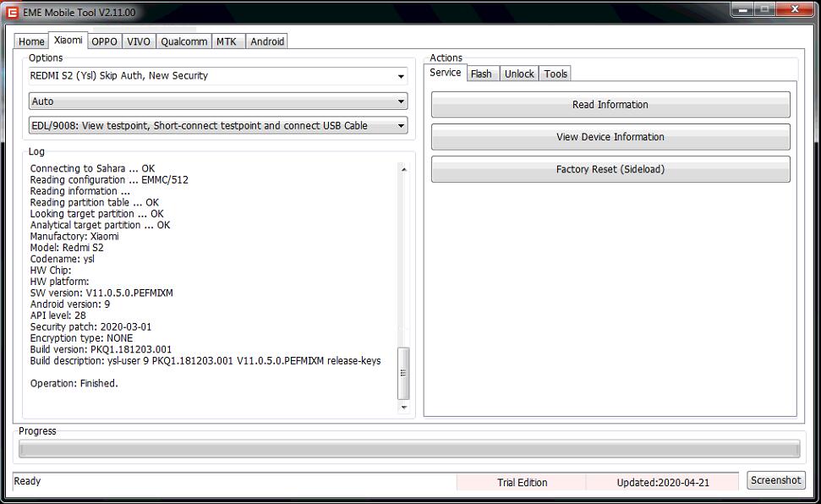Image resolution: width=821 pixels, height=504 pixels.
Task: Take a capture with the Screenshot button
Action: [776, 480]
